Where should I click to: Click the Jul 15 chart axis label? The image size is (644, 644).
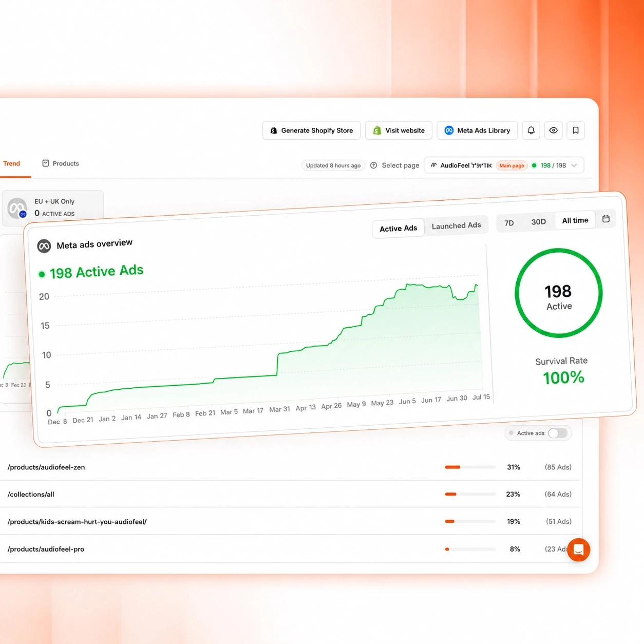click(481, 397)
